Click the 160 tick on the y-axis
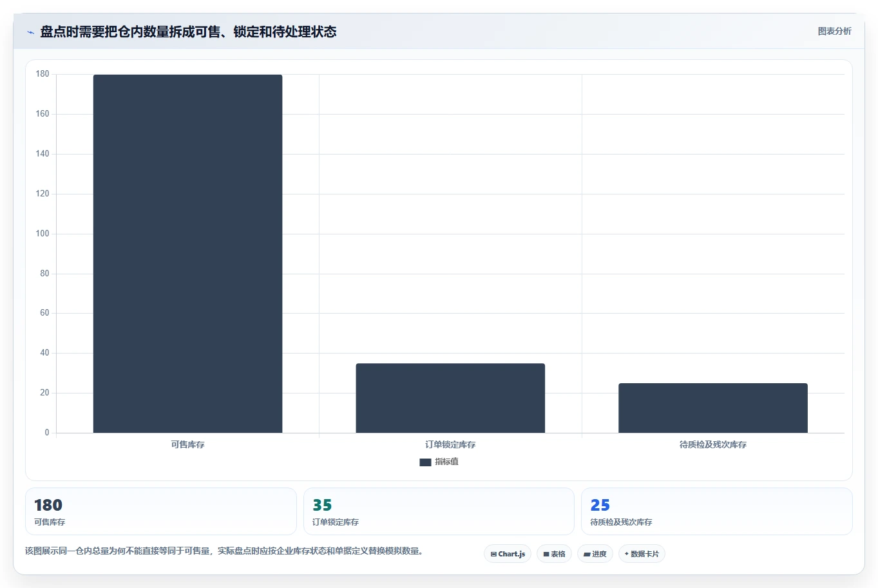Screen dimensions: 878x588 coord(43,114)
